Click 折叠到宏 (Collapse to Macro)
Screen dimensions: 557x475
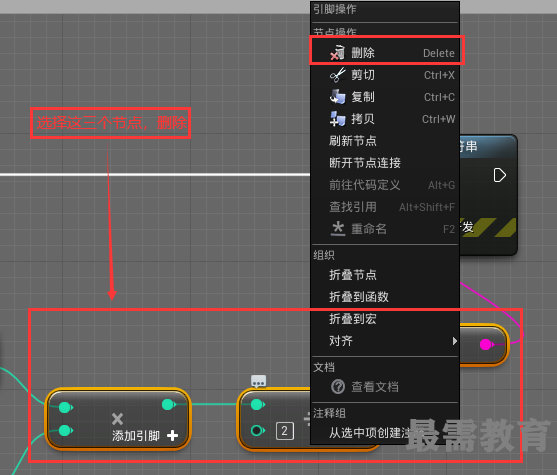coord(385,319)
